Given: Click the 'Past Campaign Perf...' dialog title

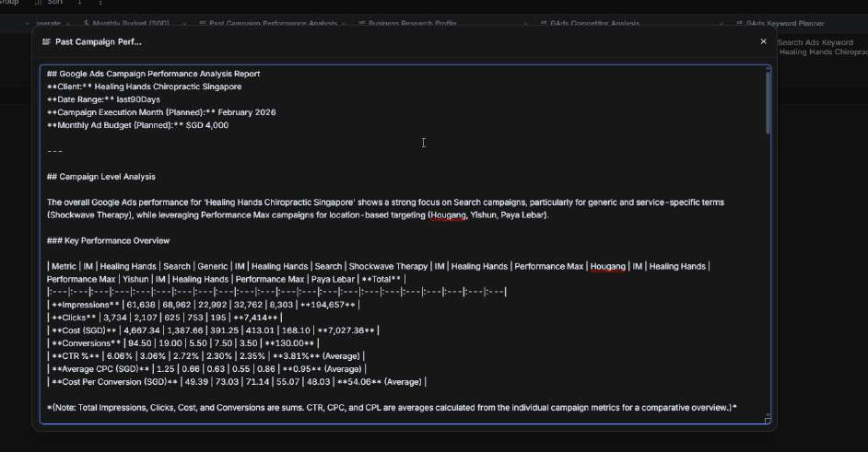Looking at the screenshot, I should point(99,42).
